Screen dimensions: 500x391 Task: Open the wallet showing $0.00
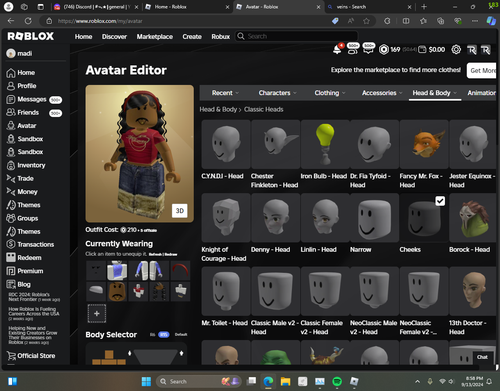pyautogui.click(x=432, y=50)
